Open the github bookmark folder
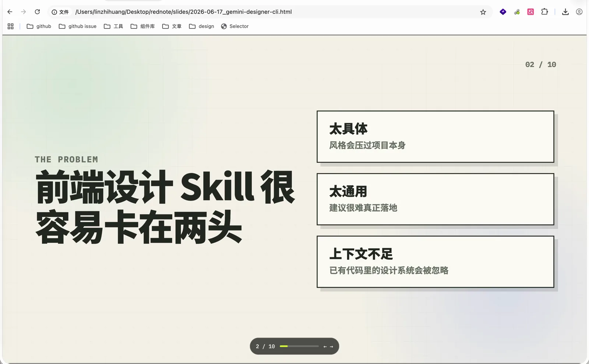This screenshot has height=364, width=589. tap(39, 26)
